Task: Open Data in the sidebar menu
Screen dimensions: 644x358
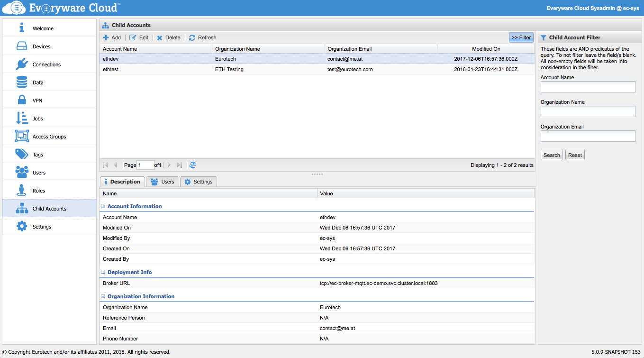Action: [x=49, y=83]
